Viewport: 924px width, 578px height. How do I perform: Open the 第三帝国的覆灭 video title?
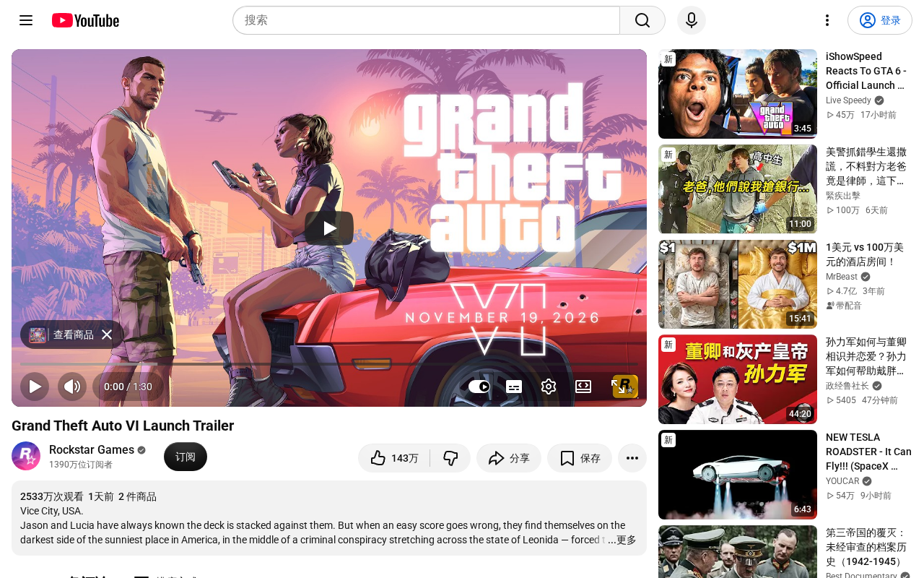point(866,547)
